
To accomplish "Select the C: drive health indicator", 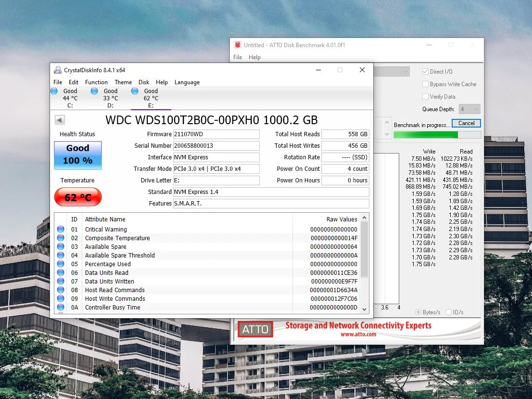I will [54, 91].
